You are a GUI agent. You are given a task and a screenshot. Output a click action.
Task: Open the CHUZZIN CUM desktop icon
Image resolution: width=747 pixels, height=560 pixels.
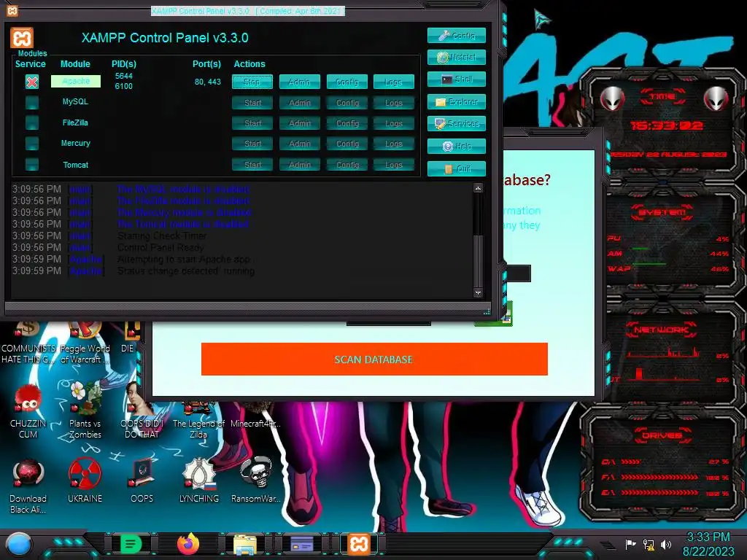(x=28, y=412)
